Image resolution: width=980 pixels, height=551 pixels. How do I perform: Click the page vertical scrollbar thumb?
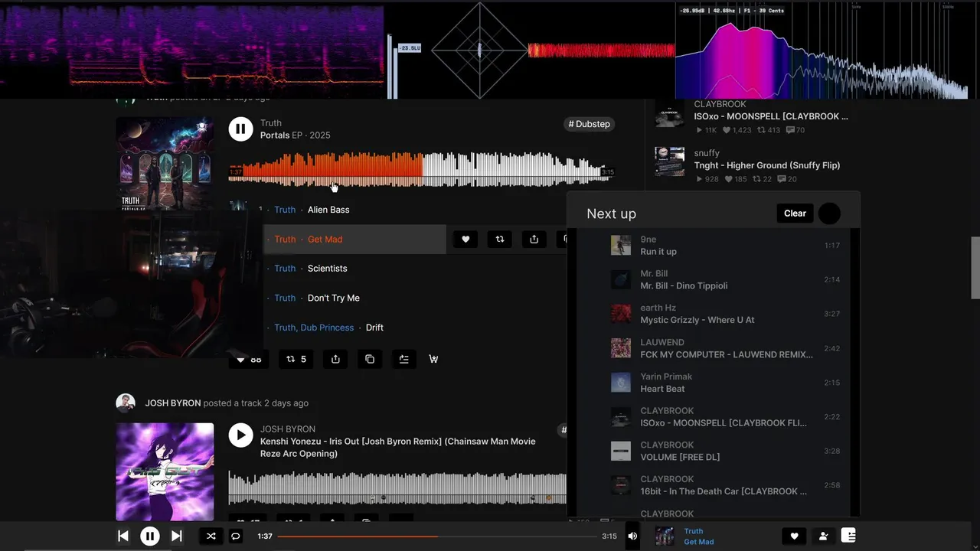point(975,268)
